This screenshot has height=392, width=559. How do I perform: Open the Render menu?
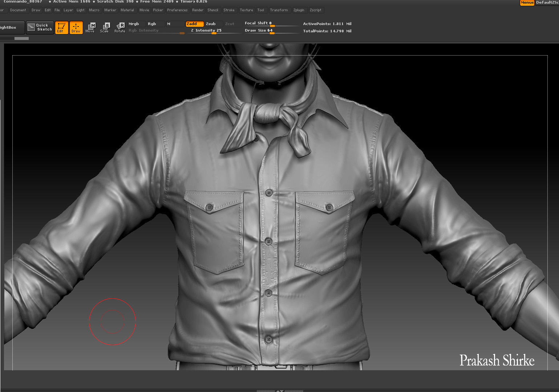pos(198,10)
